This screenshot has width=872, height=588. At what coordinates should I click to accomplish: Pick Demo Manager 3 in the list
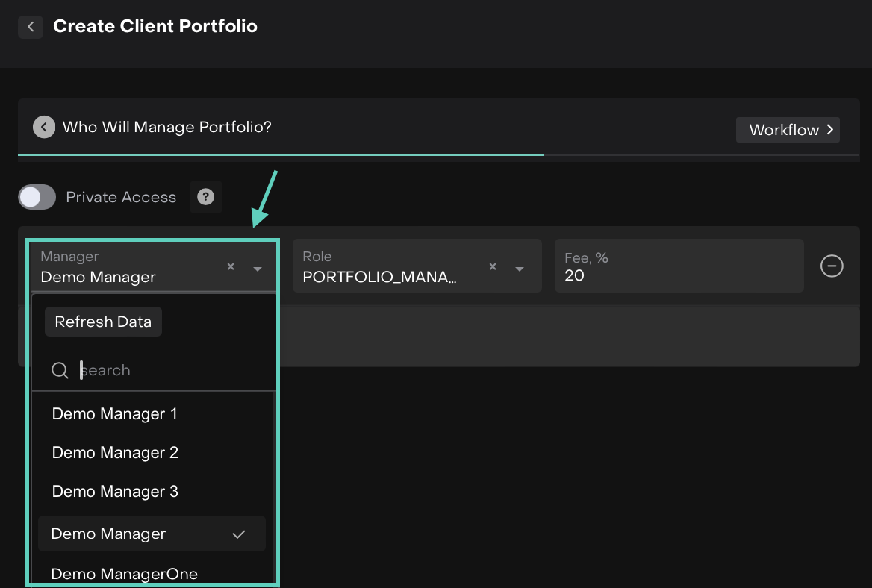coord(115,492)
